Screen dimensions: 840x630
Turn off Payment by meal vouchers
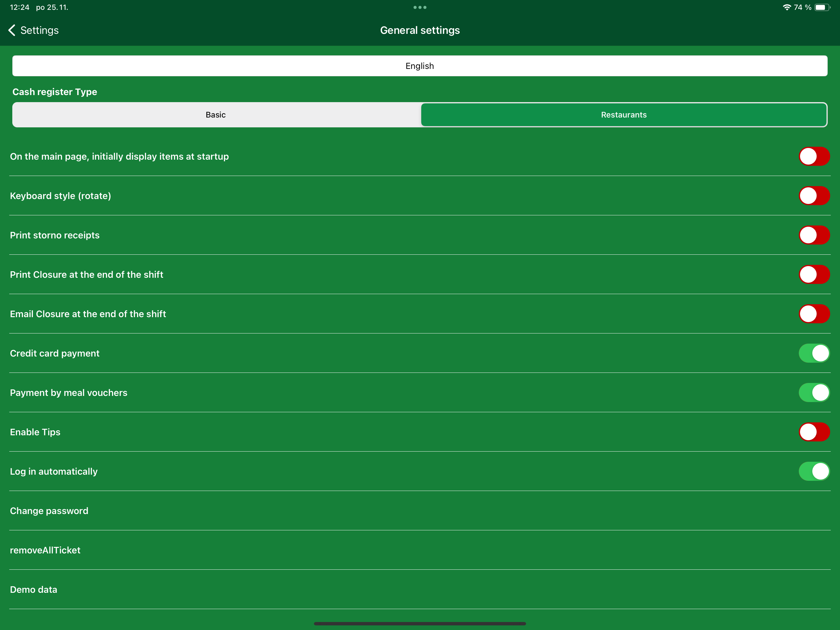pos(814,393)
